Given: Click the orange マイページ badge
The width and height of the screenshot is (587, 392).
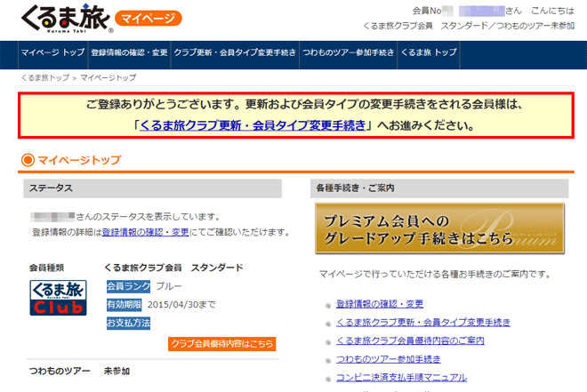Looking at the screenshot, I should pyautogui.click(x=149, y=19).
